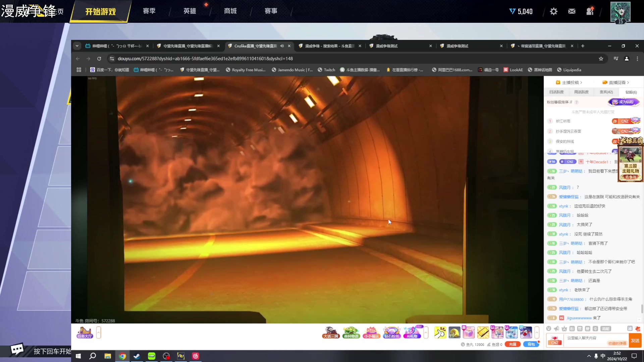Switch to 周活跃度 ranking tab

581,92
